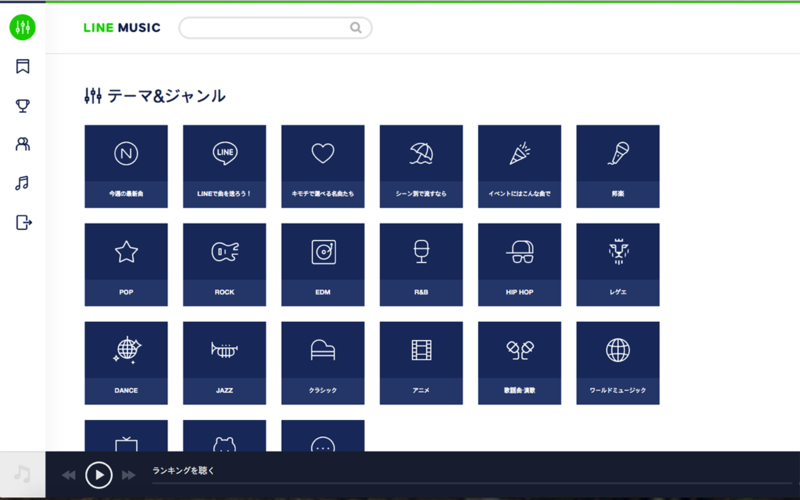800x500 pixels.
Task: Open the microphone 邦楽 tile
Action: [618, 166]
